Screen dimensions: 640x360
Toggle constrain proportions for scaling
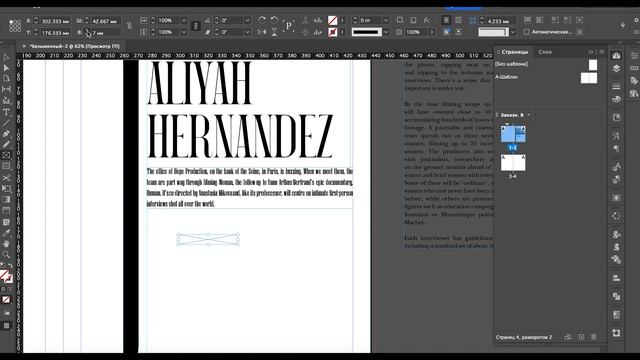click(x=196, y=26)
